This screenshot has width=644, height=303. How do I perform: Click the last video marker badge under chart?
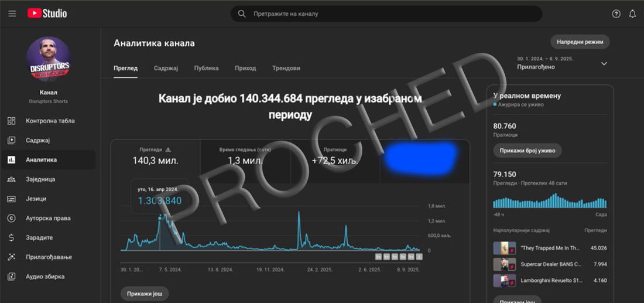tap(419, 257)
